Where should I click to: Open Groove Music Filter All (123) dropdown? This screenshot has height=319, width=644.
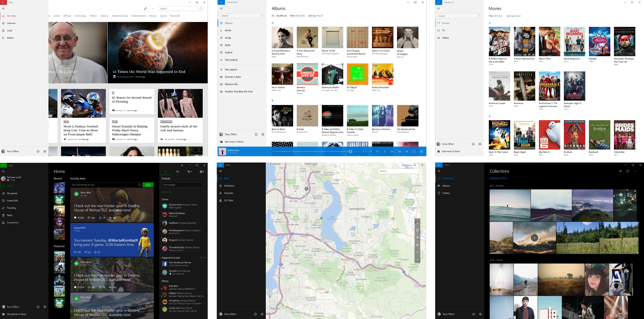click(x=297, y=16)
